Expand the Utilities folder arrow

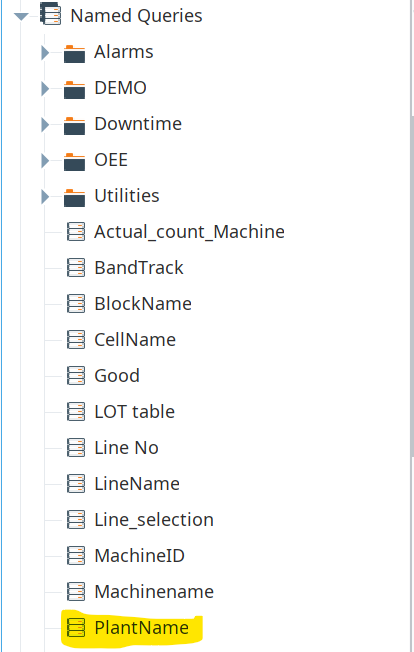tap(45, 197)
